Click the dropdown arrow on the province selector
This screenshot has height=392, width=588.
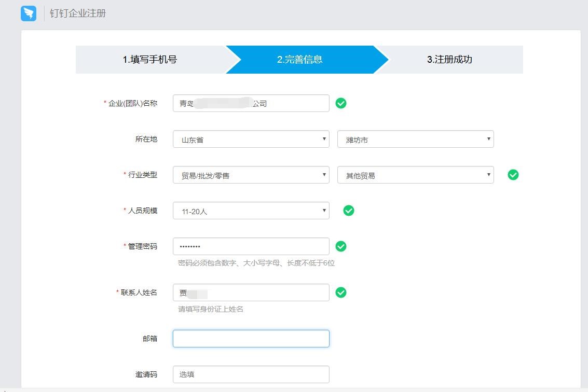pos(324,139)
